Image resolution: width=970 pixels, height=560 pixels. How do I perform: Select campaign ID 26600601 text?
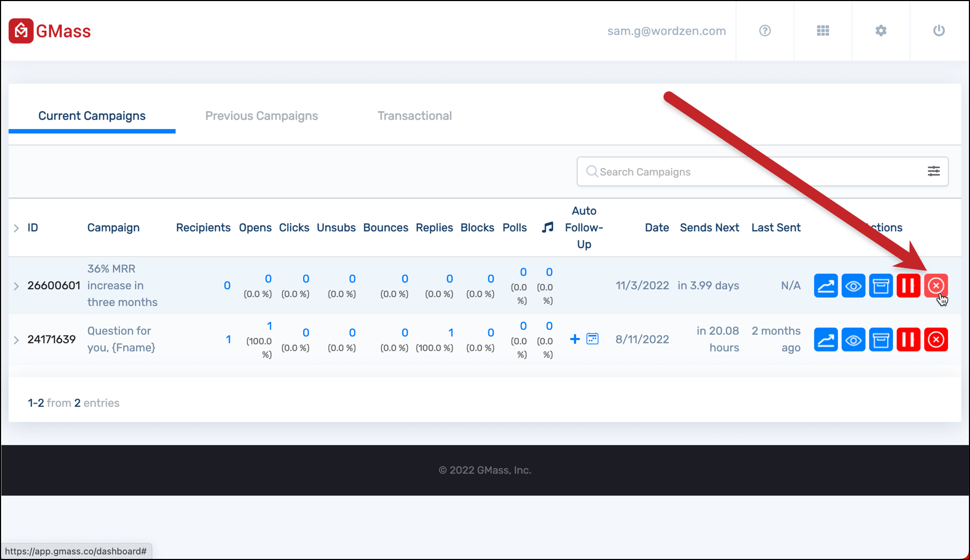(x=54, y=285)
